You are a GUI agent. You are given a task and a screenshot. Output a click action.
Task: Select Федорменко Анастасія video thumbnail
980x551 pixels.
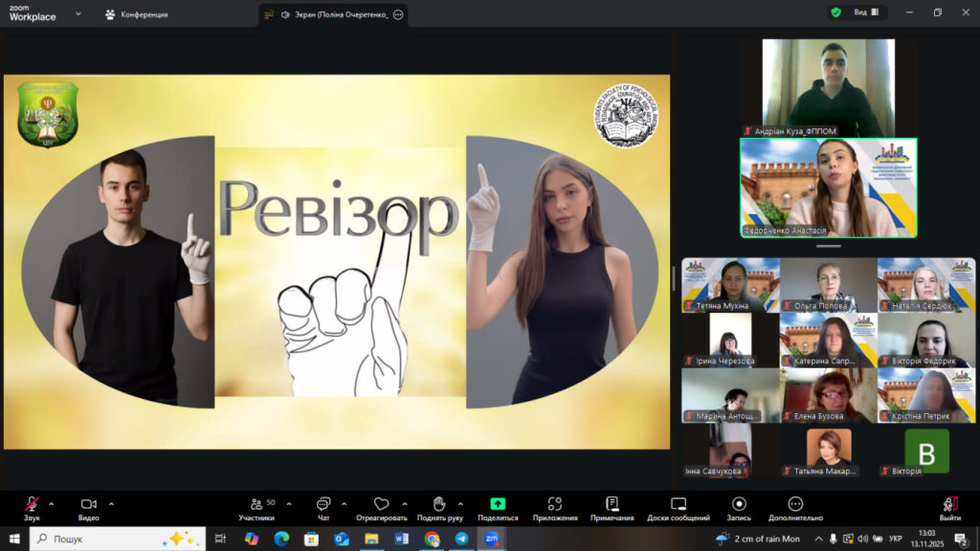828,187
